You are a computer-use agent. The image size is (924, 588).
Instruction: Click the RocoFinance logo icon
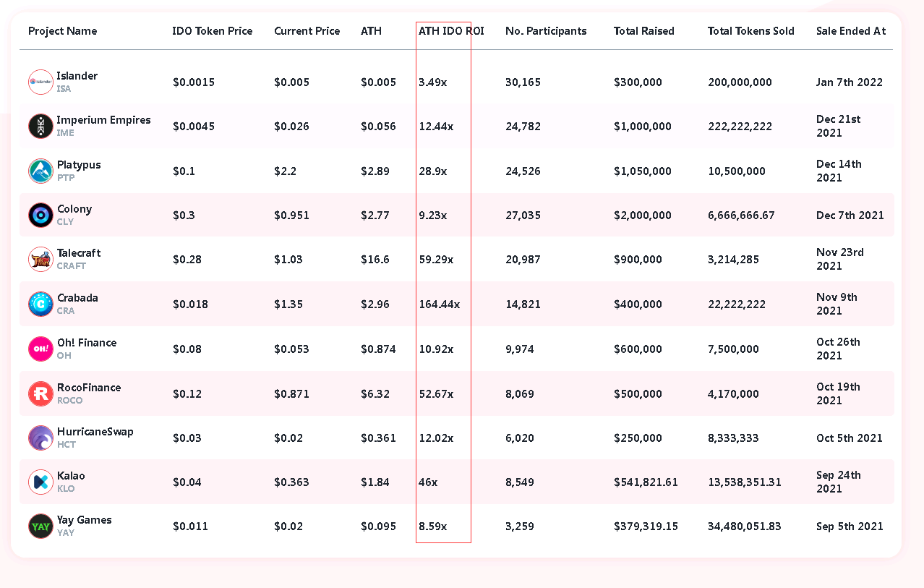pos(40,393)
